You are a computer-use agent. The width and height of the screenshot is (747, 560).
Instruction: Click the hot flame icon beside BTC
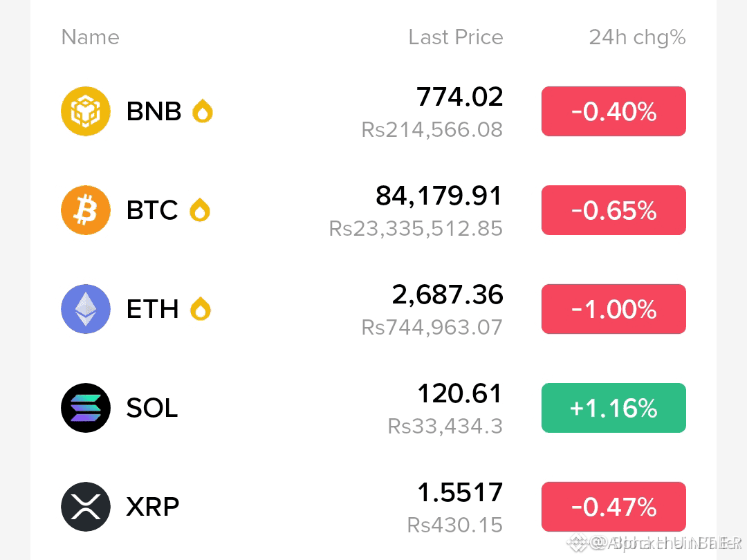(x=200, y=210)
